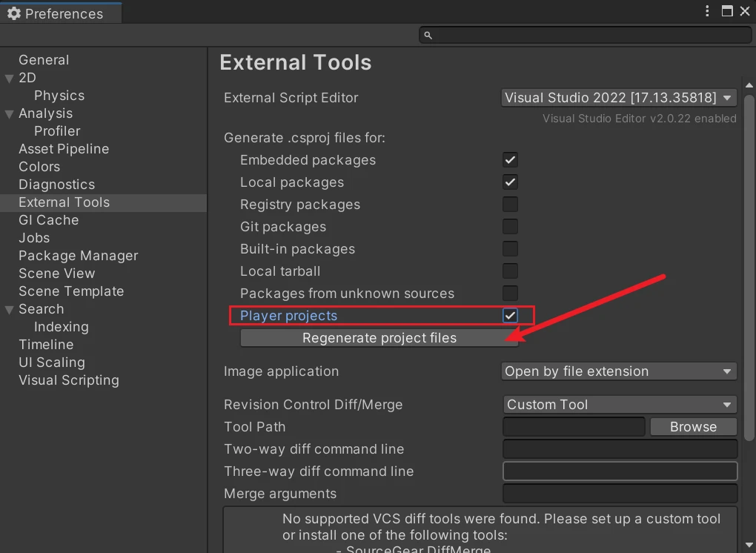The width and height of the screenshot is (756, 553).
Task: Collapse the Search category
Action: (9, 310)
